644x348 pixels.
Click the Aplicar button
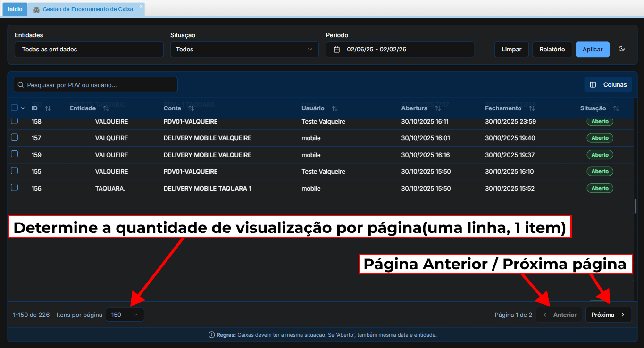[592, 50]
